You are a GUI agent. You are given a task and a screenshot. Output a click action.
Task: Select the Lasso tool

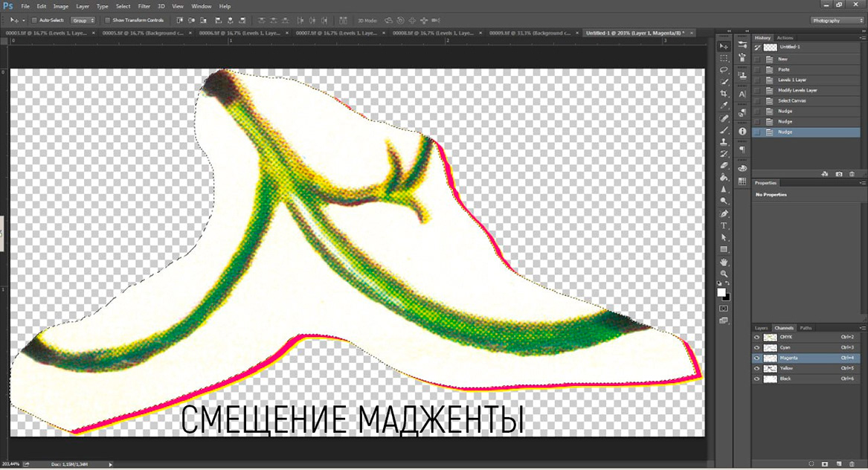click(724, 70)
